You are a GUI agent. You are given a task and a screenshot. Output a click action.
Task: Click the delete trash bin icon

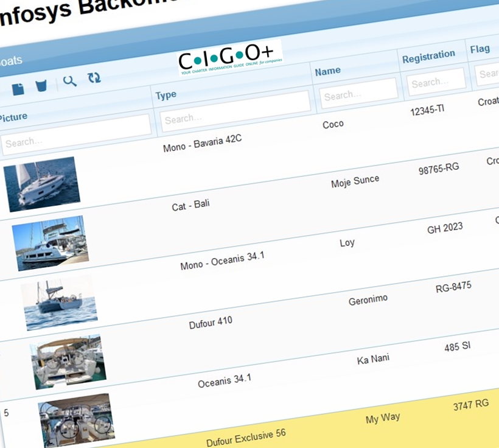[41, 86]
